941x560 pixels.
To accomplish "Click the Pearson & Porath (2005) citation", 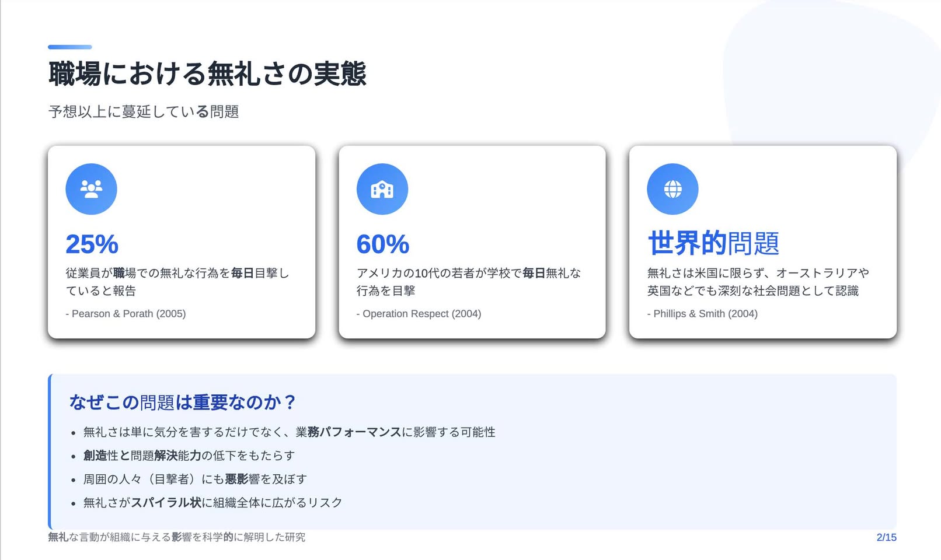I will [x=126, y=314].
